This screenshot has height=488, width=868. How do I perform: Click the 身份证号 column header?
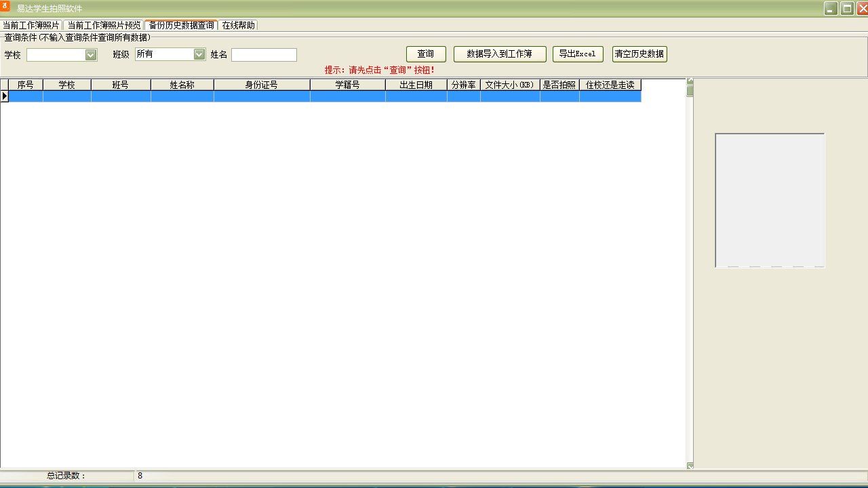[x=261, y=85]
